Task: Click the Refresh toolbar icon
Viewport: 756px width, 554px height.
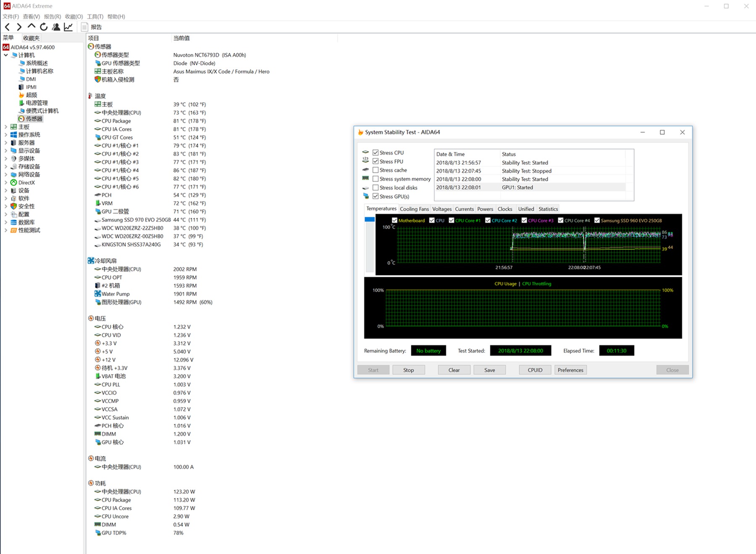Action: pos(44,27)
